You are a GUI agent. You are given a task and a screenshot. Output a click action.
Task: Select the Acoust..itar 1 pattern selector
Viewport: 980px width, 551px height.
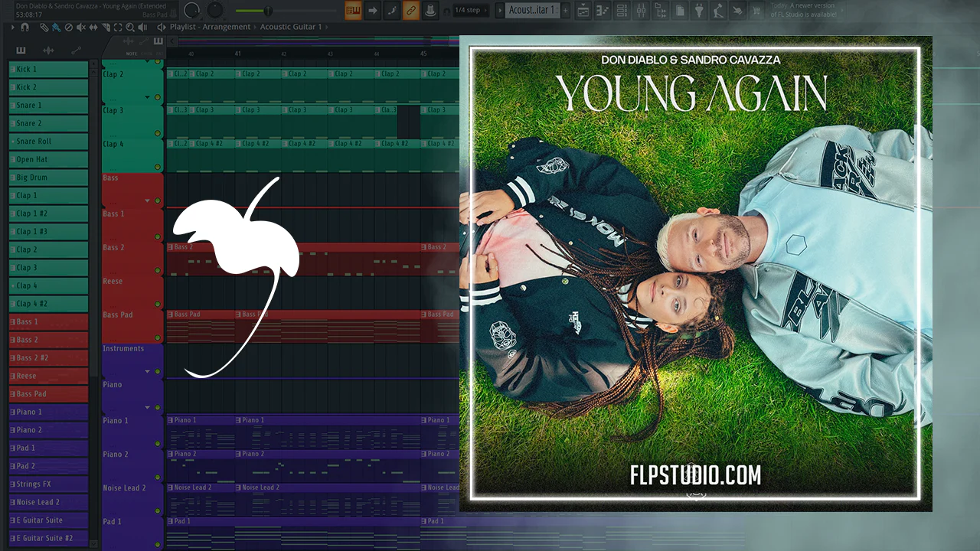pos(532,10)
